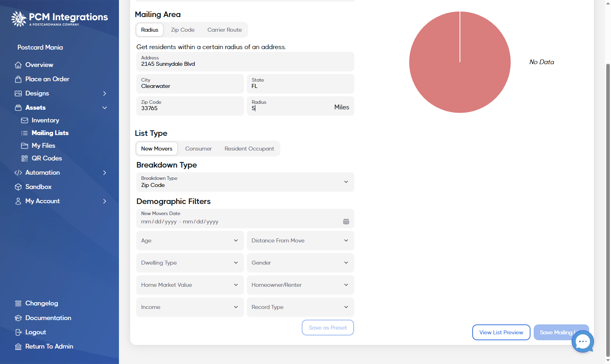This screenshot has height=364, width=611.
Task: Click the Place an Order bag icon
Action: 18,79
